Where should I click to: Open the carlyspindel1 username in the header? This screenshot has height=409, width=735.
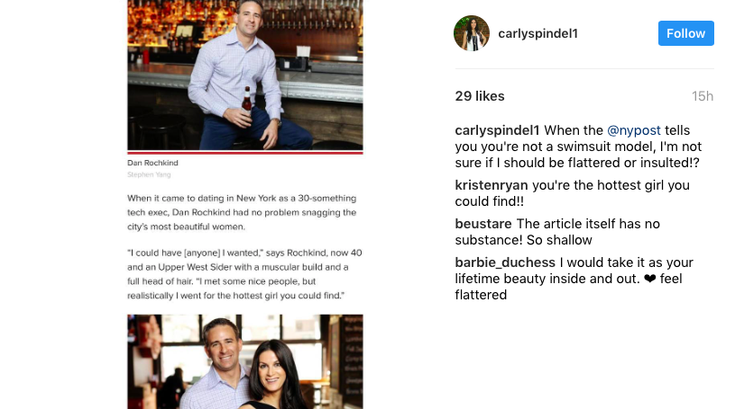point(538,34)
